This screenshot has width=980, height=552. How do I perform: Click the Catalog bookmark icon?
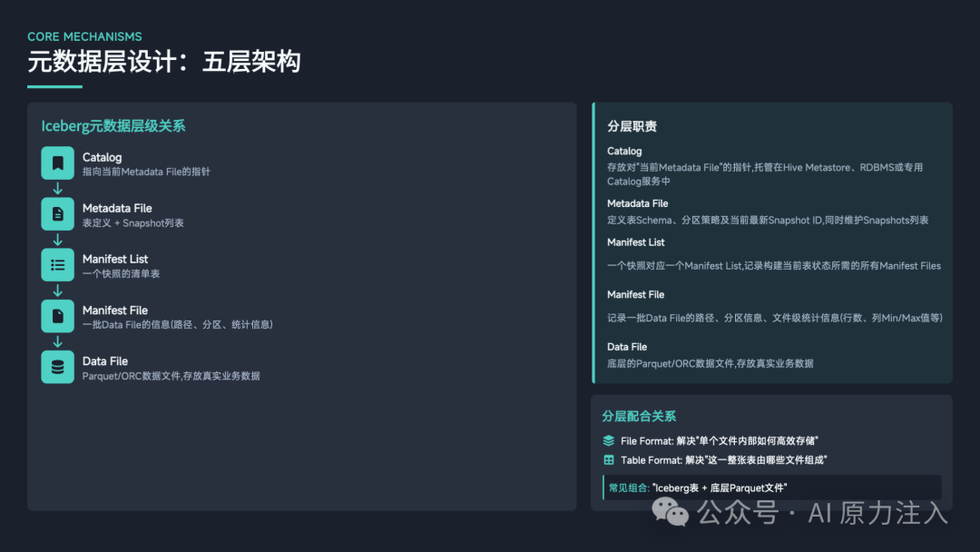(x=57, y=163)
